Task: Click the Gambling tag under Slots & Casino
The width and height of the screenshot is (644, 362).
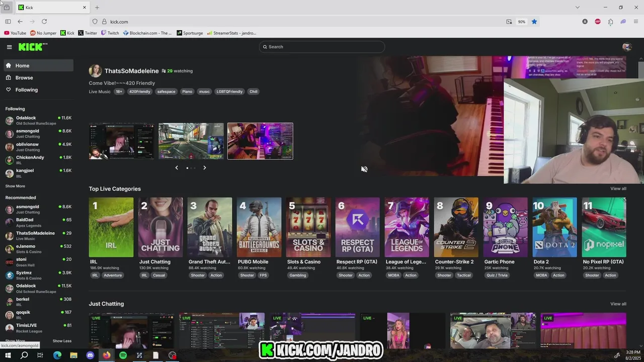Action: 298,275
